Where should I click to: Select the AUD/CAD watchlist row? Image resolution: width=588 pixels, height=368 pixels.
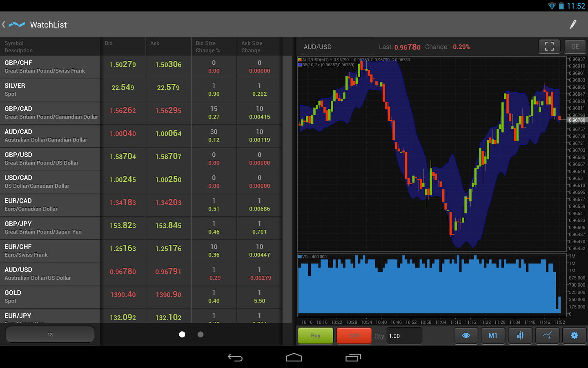[141, 136]
